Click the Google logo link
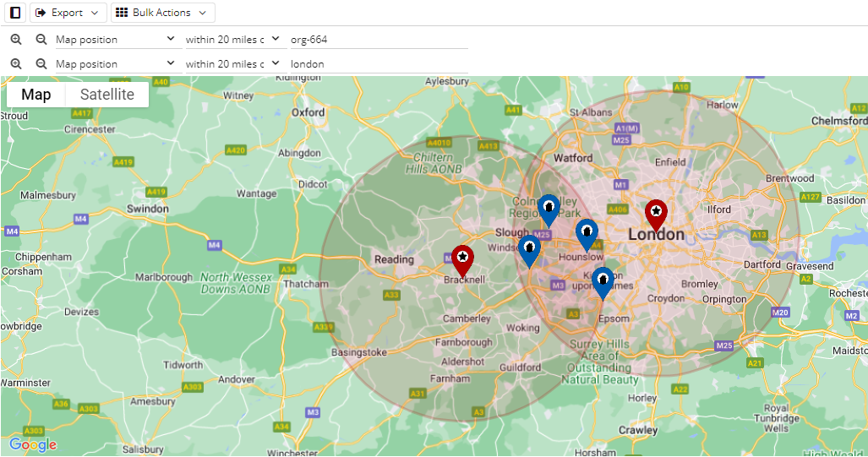The image size is (868, 457). pos(33,445)
